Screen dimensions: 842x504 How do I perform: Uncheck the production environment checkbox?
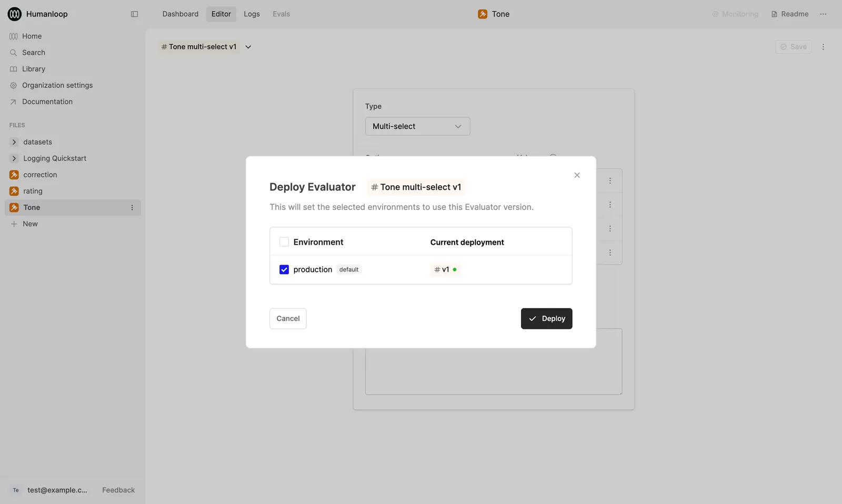(284, 269)
